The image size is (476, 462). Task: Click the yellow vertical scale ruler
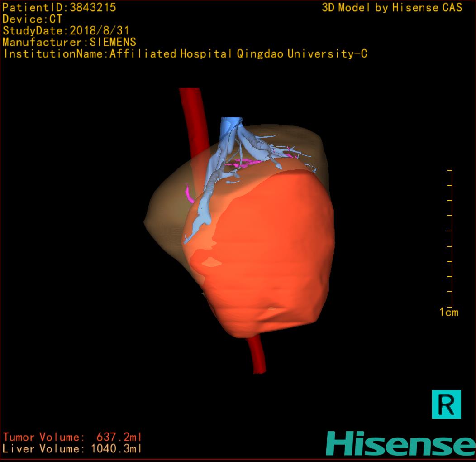point(451,238)
